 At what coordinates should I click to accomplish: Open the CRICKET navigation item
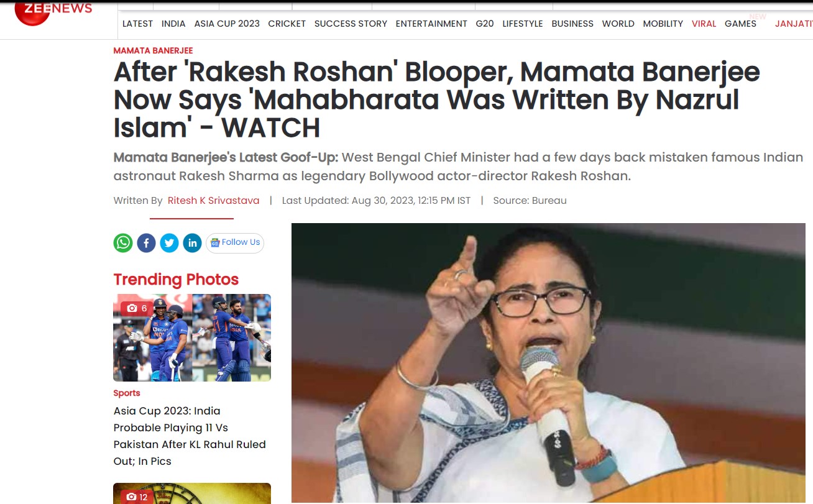tap(287, 24)
